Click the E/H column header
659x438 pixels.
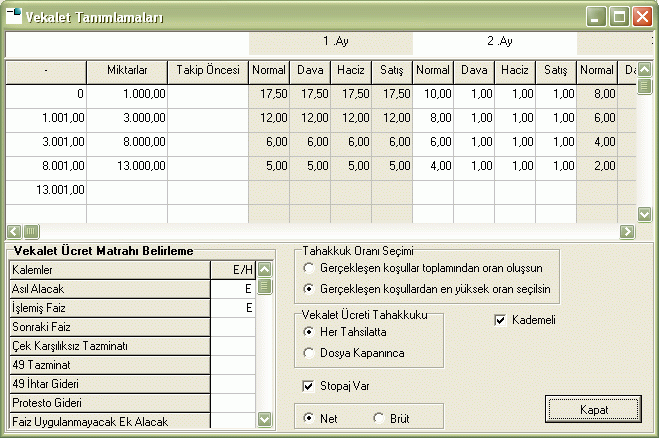tap(233, 270)
